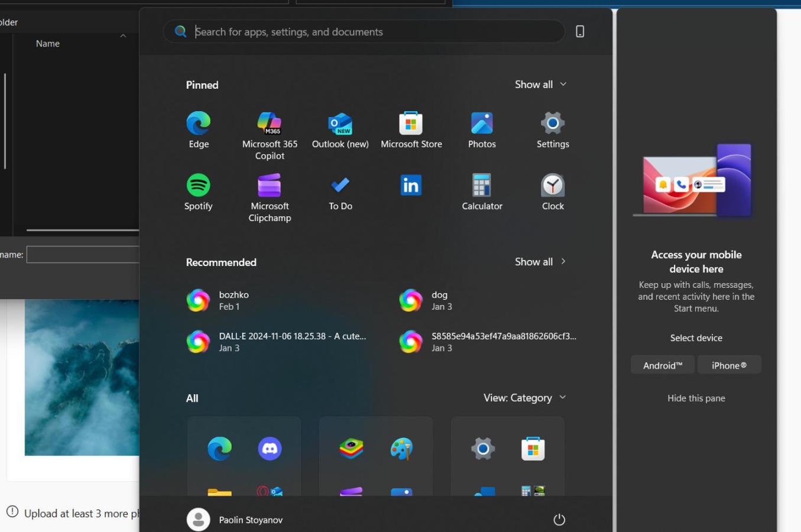The image size is (801, 532).
Task: Select Android™ as mobile device
Action: point(663,365)
